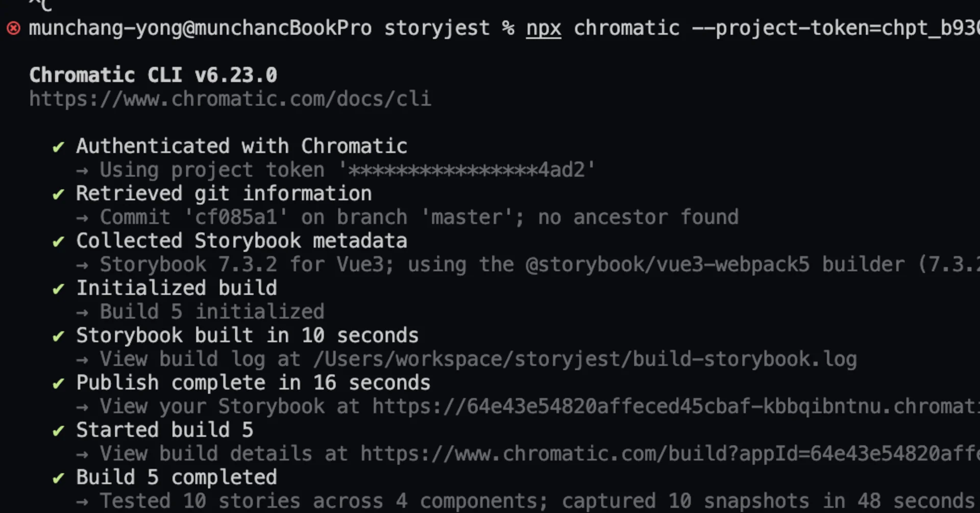The image size is (980, 513).
Task: Open the published Storybook URL
Action: tap(674, 406)
